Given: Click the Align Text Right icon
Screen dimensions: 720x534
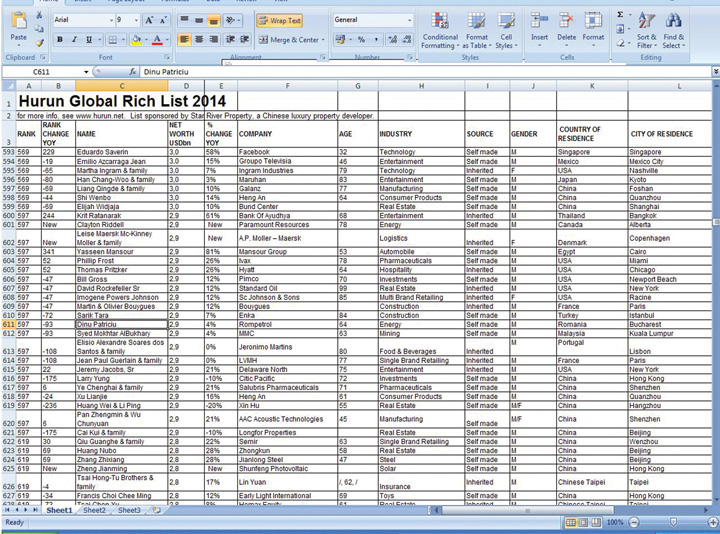Looking at the screenshot, I should [x=214, y=39].
